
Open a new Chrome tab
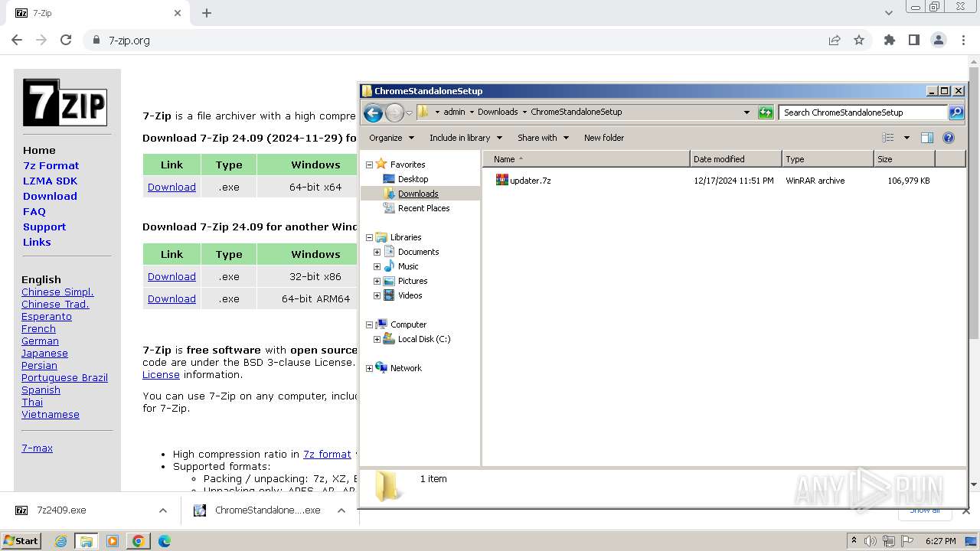(x=207, y=13)
